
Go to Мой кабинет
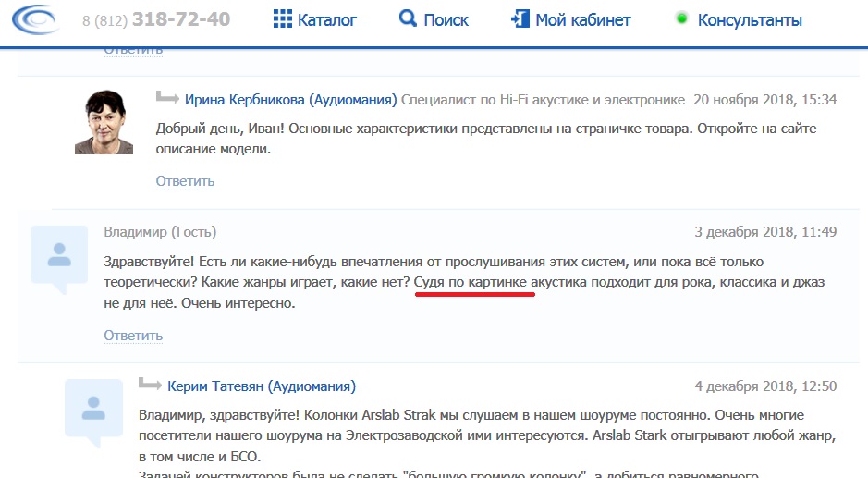pos(583,19)
